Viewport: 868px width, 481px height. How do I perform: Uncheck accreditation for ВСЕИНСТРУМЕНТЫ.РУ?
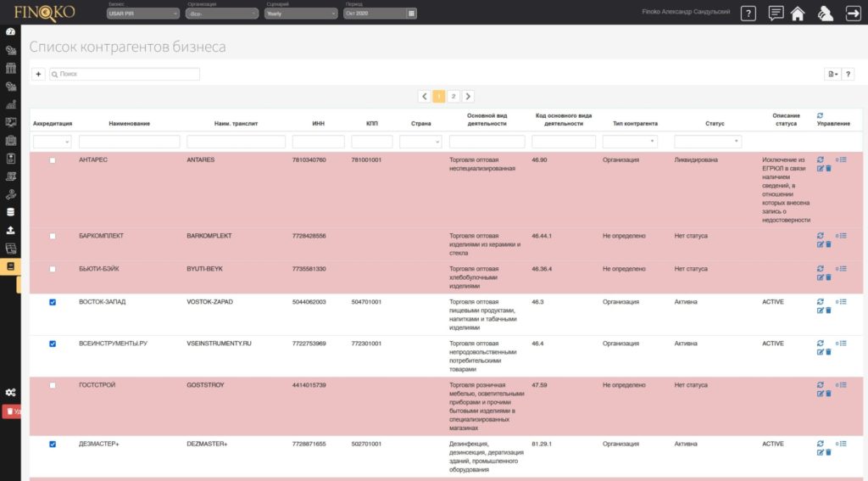pos(53,344)
